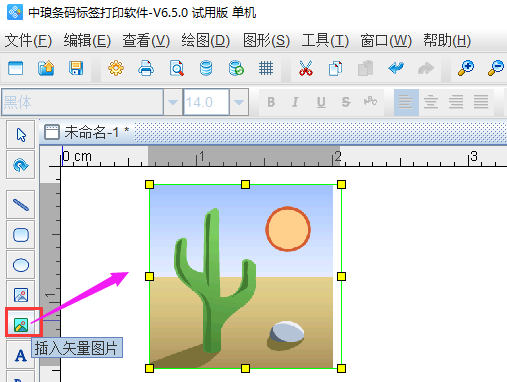Screen dimensions: 507x382
Task: Click the bottom-right yellow resize handle
Action: coord(341,368)
